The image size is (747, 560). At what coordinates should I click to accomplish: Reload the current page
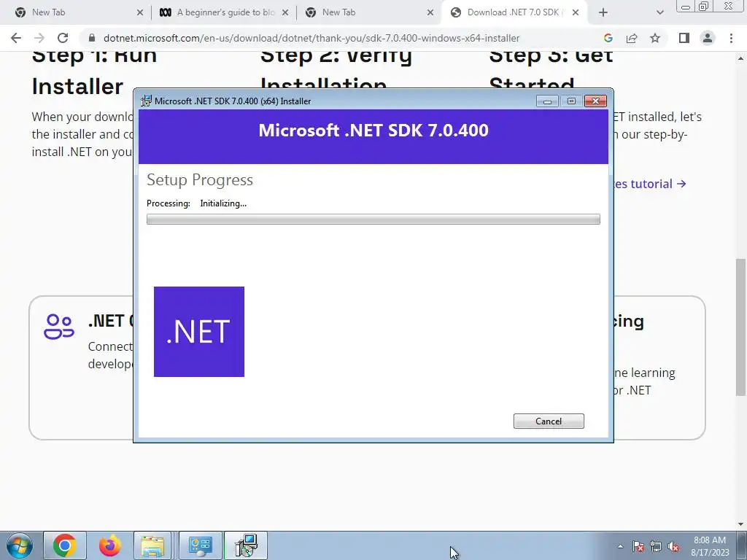63,38
